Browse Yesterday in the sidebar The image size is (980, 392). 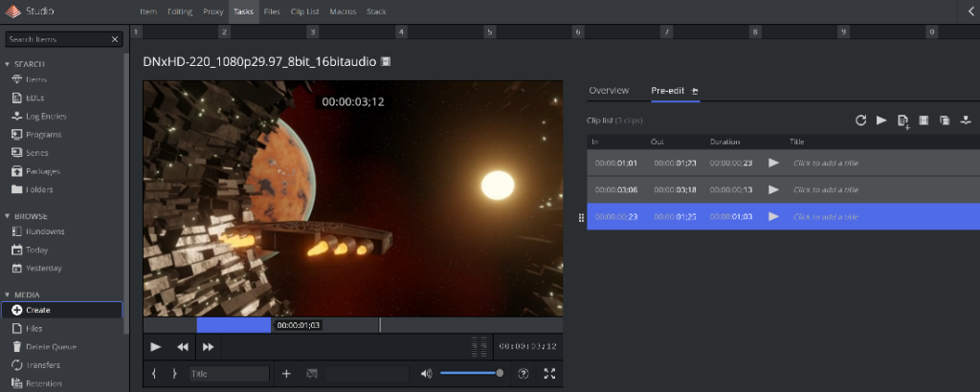43,269
